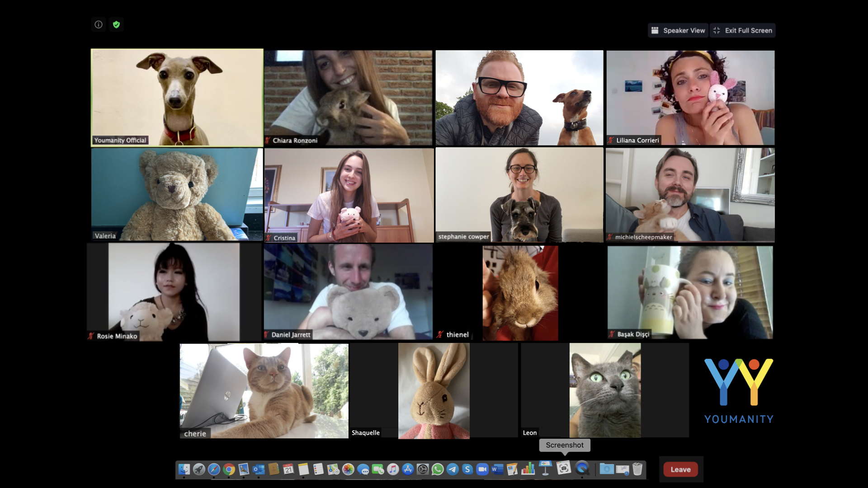Open Calendar in the dock
The height and width of the screenshot is (488, 868).
point(288,469)
